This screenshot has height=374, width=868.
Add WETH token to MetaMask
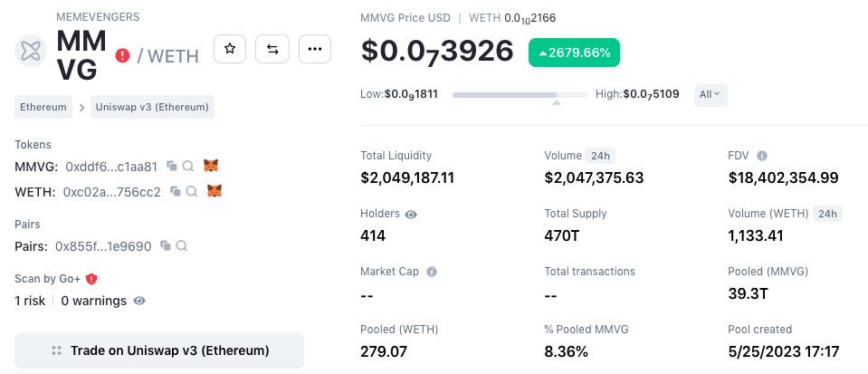215,192
